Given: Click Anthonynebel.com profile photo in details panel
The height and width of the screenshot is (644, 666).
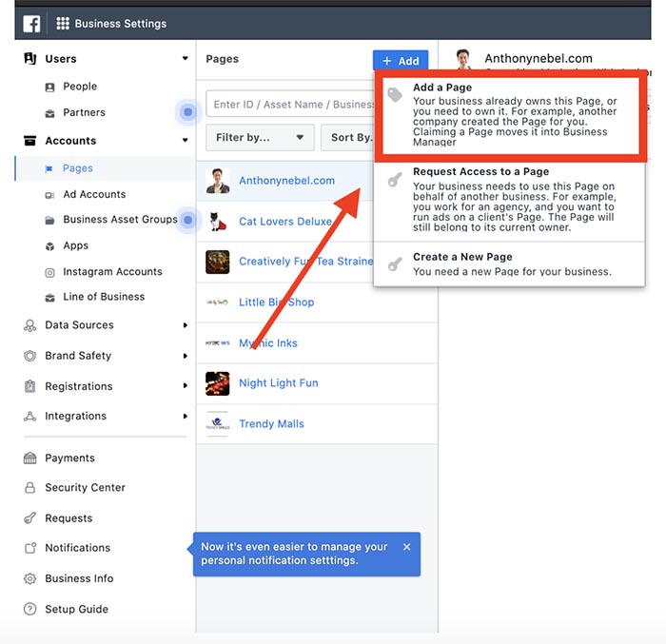Looking at the screenshot, I should coord(464,60).
